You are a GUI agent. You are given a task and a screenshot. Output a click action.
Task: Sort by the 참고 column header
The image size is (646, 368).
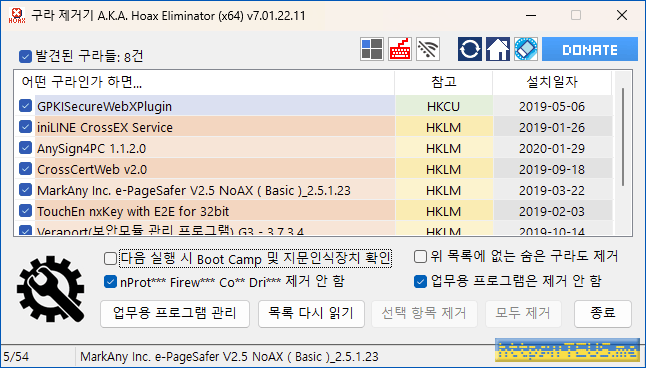point(443,83)
